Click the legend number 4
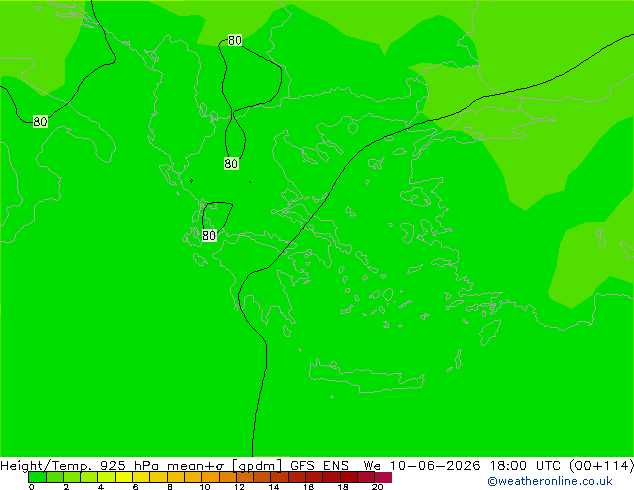Viewport: 634px width, 490px height. click(x=101, y=487)
